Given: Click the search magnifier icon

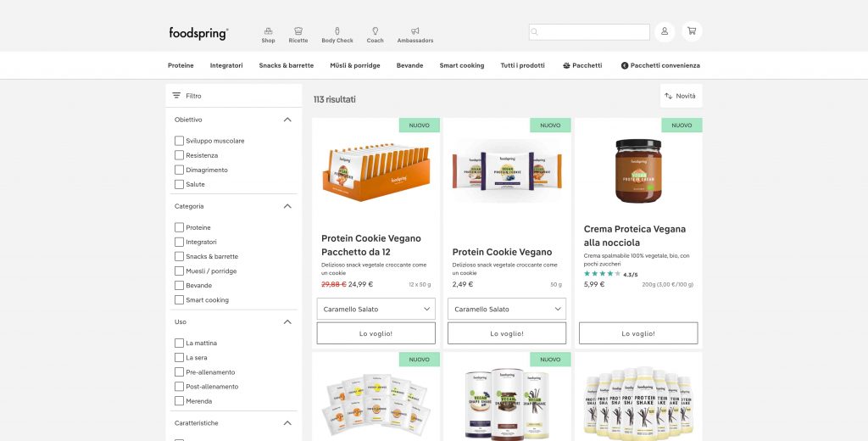Looking at the screenshot, I should click(534, 32).
